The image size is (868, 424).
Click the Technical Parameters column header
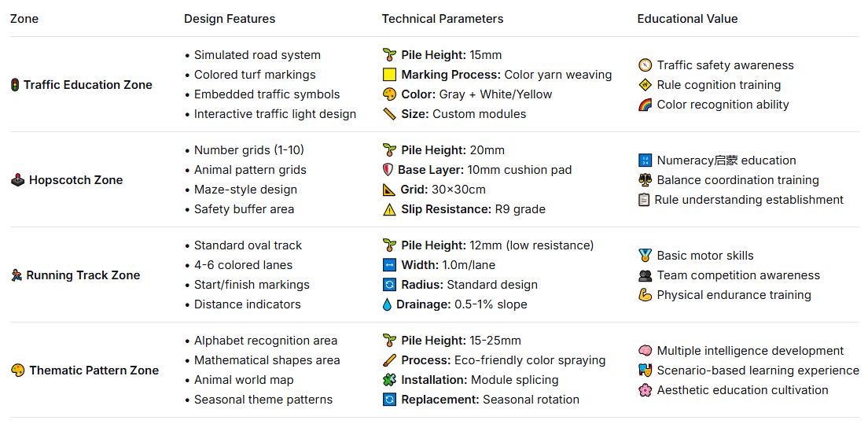coord(443,19)
